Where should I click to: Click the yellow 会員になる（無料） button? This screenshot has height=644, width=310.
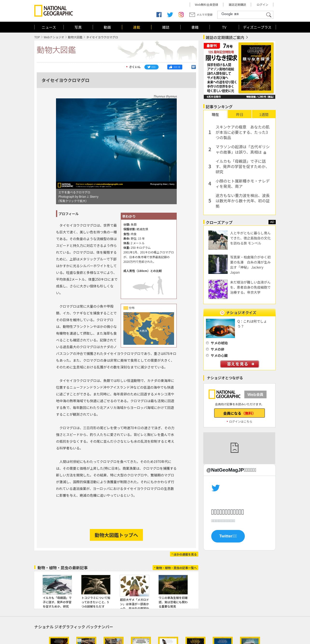[x=240, y=413]
